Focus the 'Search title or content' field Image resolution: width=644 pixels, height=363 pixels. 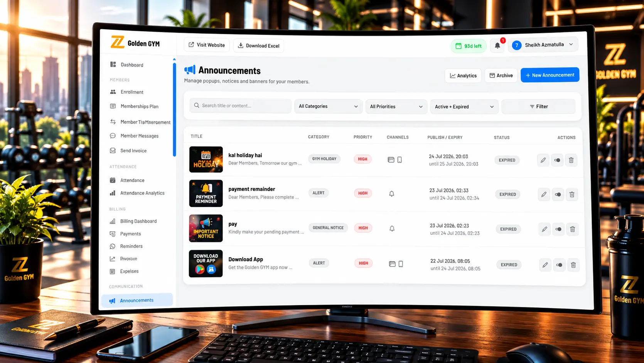[x=240, y=106]
